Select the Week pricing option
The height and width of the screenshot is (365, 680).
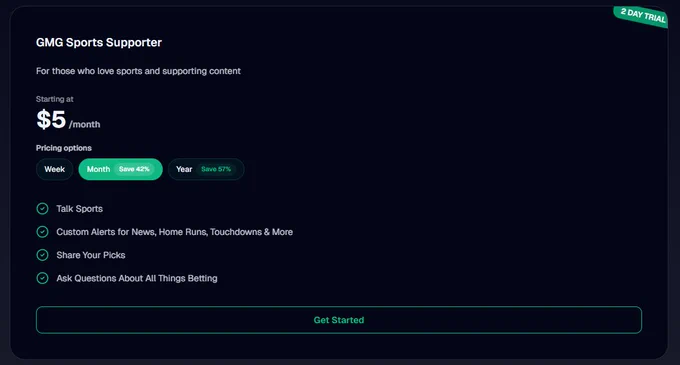click(55, 169)
